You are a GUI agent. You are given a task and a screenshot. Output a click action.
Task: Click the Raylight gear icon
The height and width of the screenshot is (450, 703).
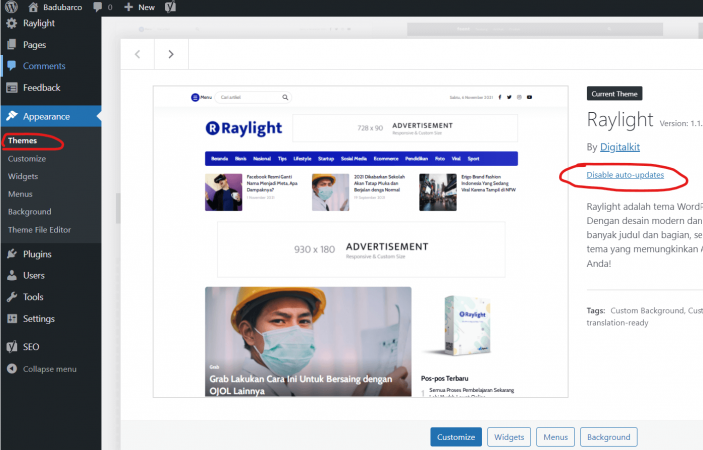[x=12, y=23]
